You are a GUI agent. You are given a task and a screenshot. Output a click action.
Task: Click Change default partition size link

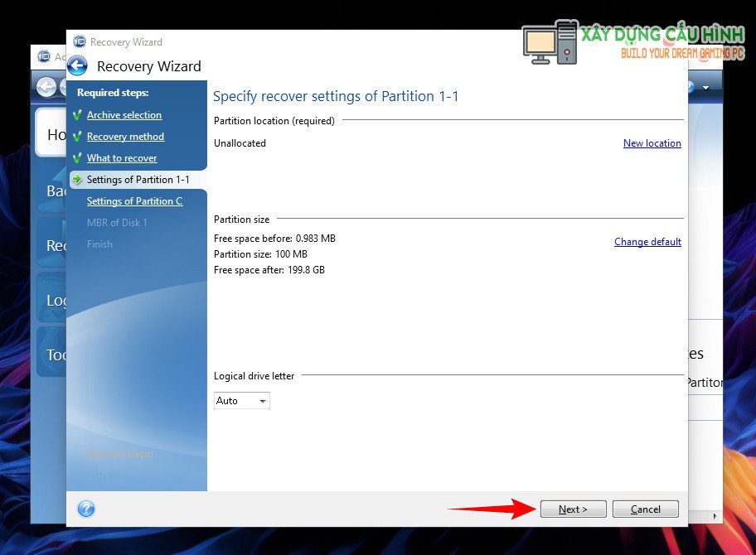tap(647, 242)
